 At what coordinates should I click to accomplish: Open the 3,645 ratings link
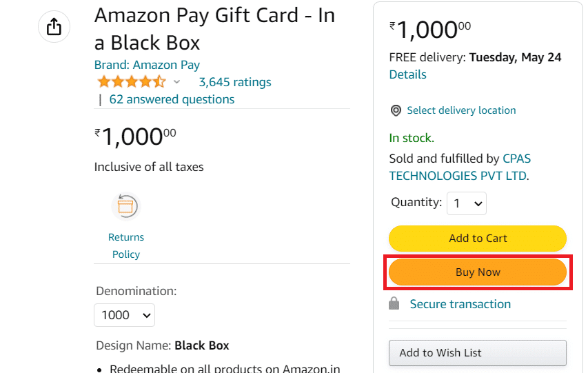point(235,82)
